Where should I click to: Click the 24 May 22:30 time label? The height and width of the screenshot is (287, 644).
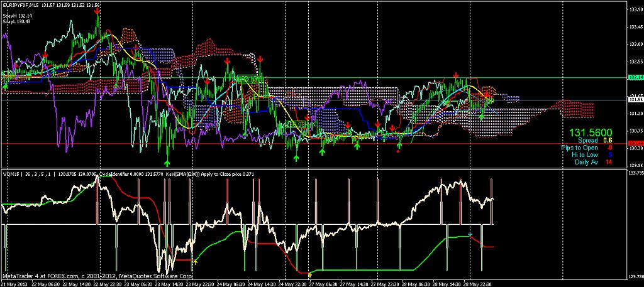[x=292, y=284]
